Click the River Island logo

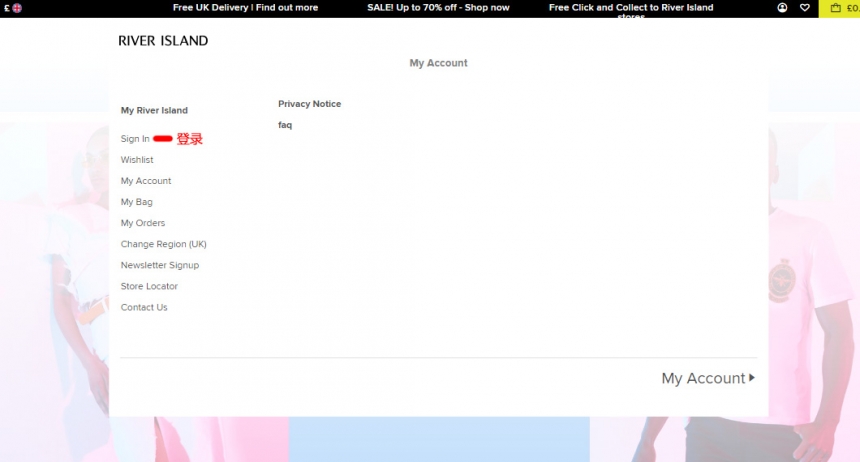click(x=163, y=41)
